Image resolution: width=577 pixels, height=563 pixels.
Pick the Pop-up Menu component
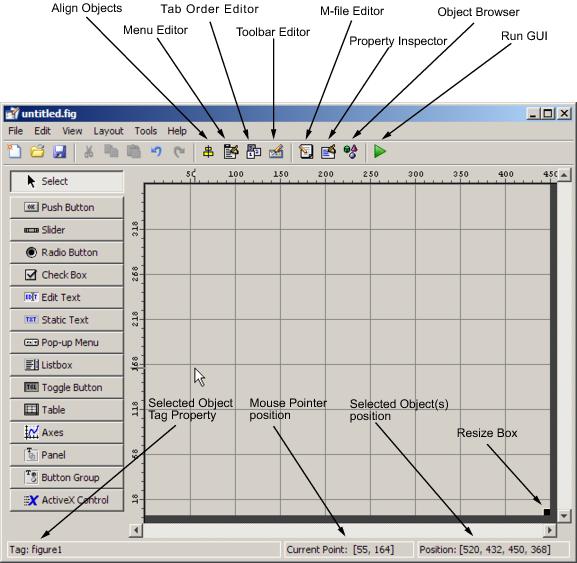tap(67, 343)
